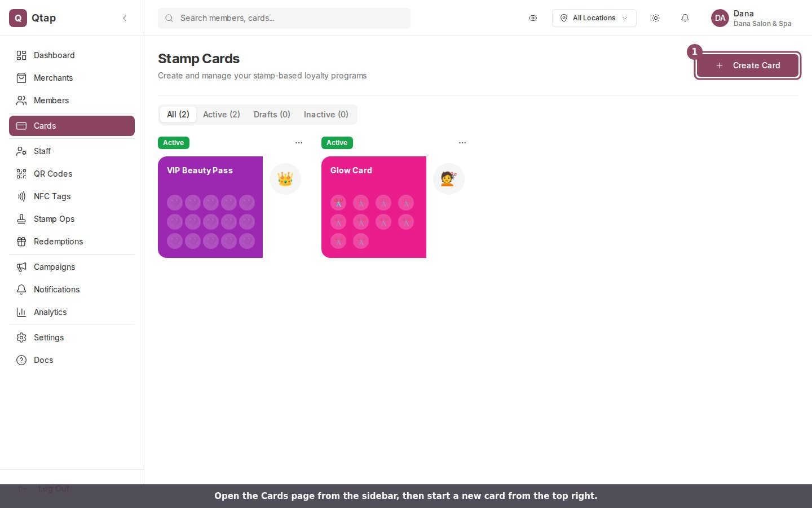Click the haircut person emoji icon
This screenshot has height=508, width=812.
tap(449, 179)
